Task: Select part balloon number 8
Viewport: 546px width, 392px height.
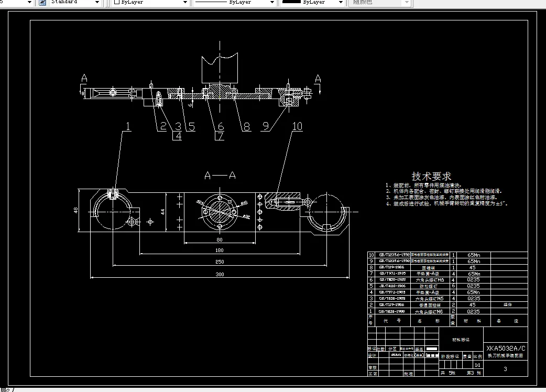Action: [x=246, y=126]
